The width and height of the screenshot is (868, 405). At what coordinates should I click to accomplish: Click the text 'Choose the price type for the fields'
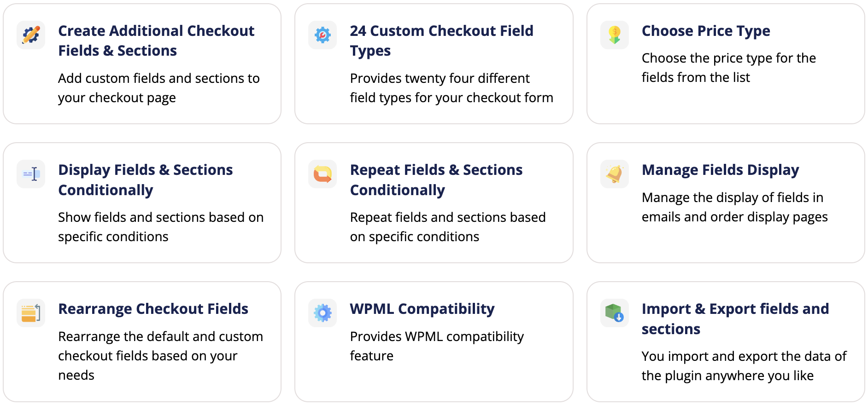(x=729, y=68)
